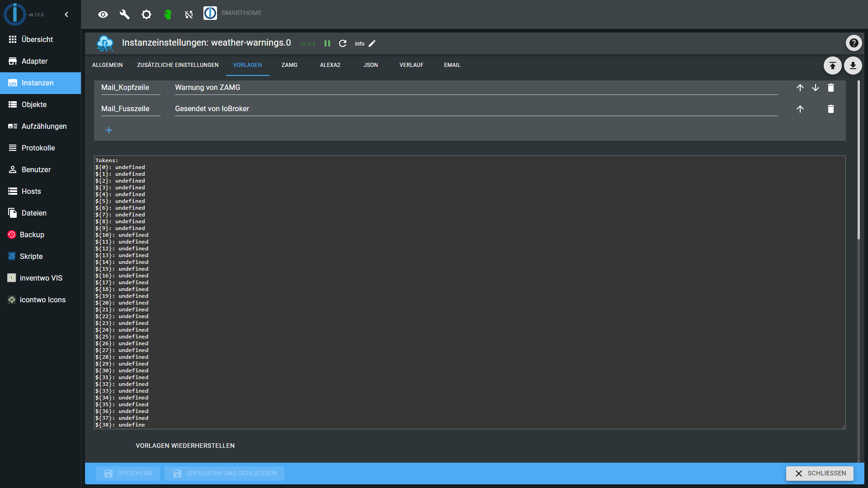Open Hosts page in the sidebar

click(40, 192)
